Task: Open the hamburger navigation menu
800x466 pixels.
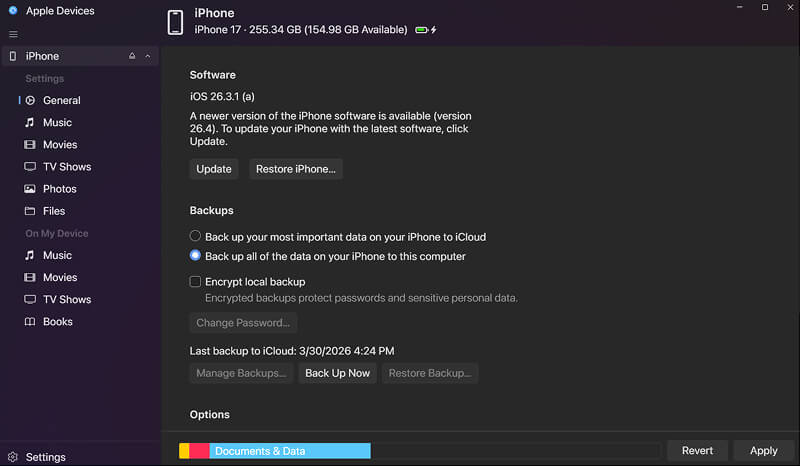Action: 13,34
